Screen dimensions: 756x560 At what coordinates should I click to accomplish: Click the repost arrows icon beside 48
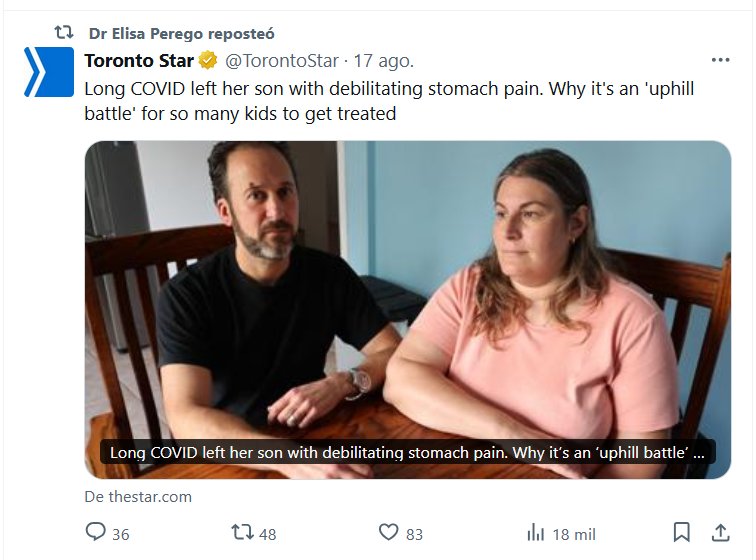241,532
